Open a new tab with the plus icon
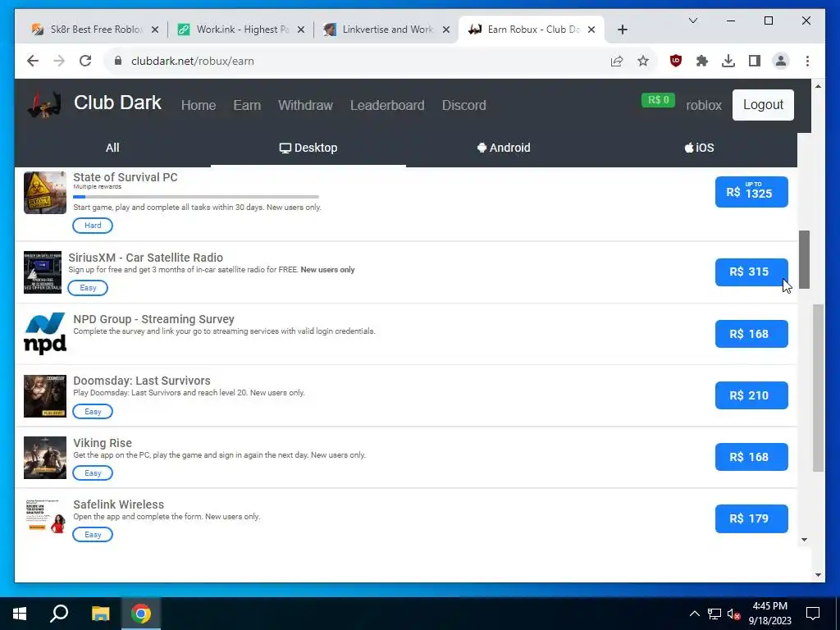Viewport: 840px width, 630px height. (x=622, y=30)
